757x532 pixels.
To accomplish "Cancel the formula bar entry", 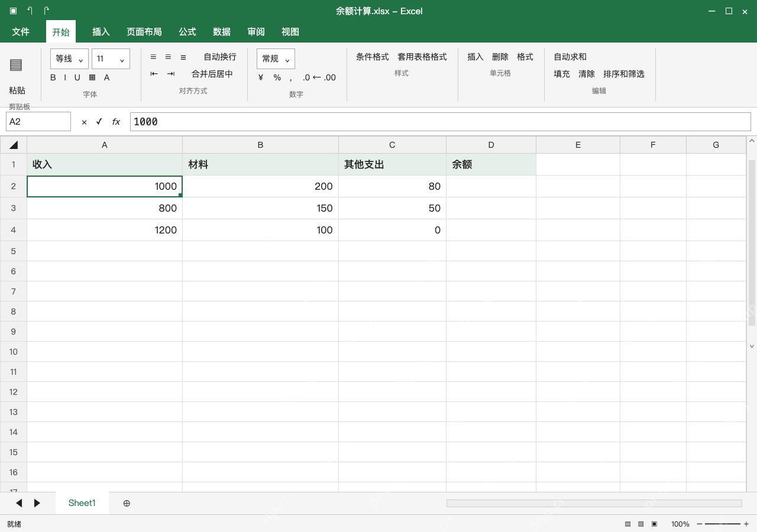I will (x=84, y=122).
